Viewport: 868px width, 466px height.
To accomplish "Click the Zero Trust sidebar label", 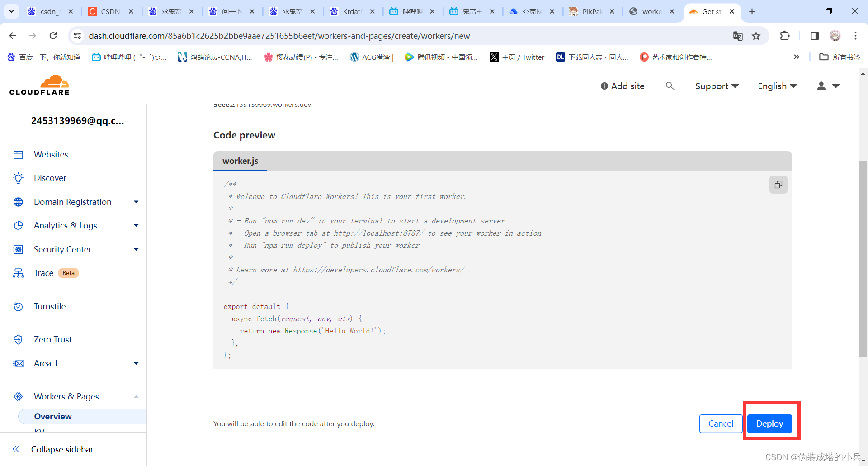I will 52,340.
